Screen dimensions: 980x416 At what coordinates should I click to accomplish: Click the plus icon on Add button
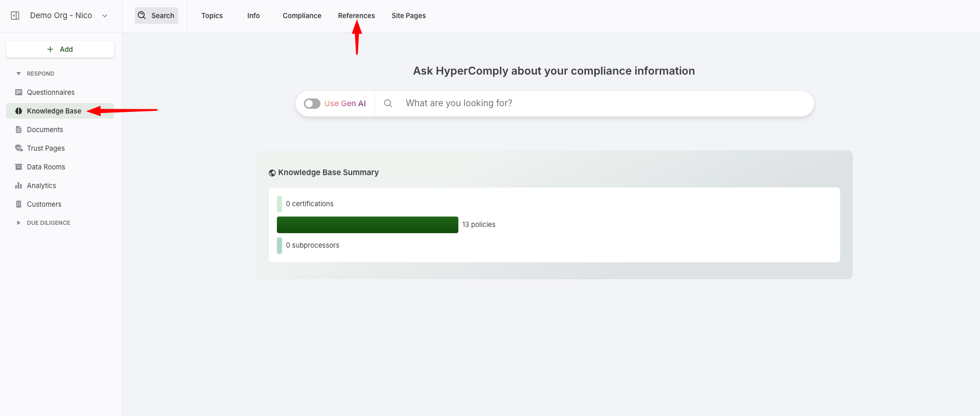pyautogui.click(x=50, y=49)
